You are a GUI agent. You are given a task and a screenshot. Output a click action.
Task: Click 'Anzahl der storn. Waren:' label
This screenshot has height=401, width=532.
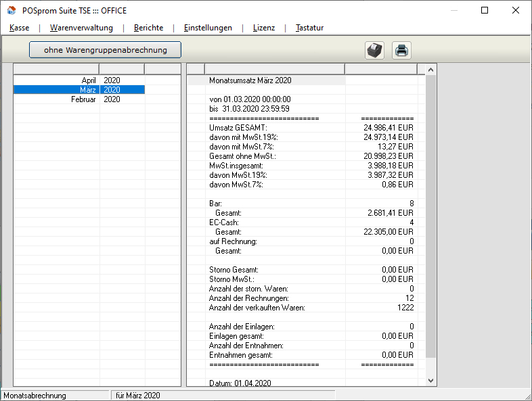tap(248, 289)
